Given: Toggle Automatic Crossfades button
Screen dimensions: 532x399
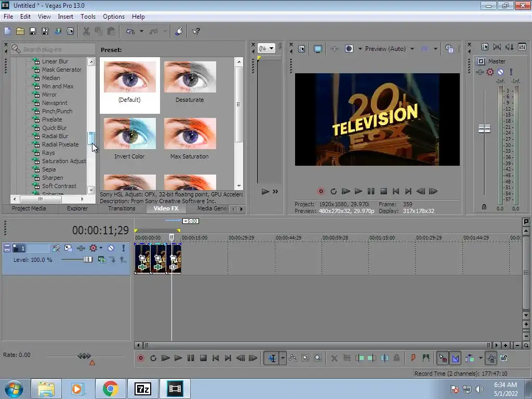Looking at the screenshot, I should [x=455, y=358].
